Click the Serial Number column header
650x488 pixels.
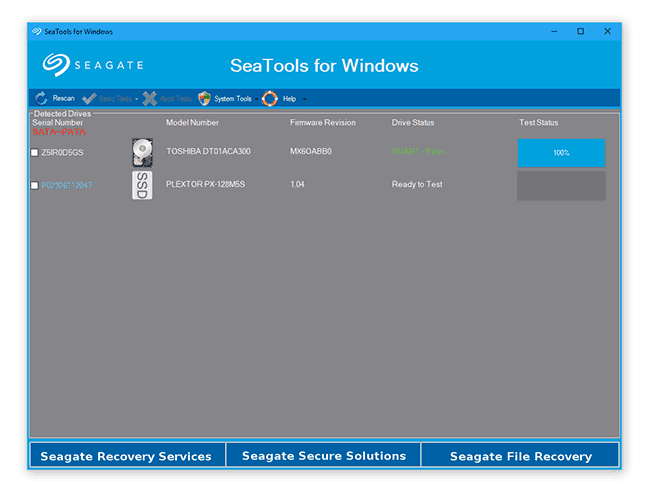click(x=58, y=122)
